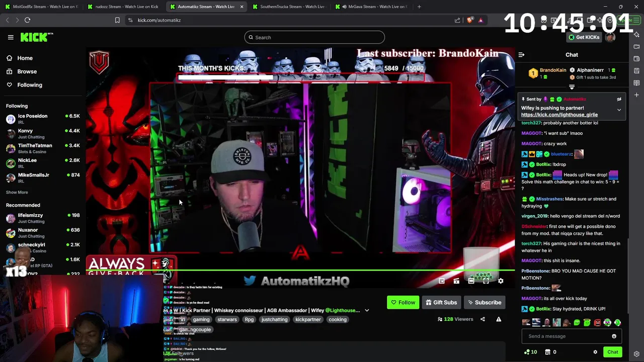644x362 pixels.
Task: Switch to MistGodRx Stream tab
Action: pyautogui.click(x=41, y=7)
